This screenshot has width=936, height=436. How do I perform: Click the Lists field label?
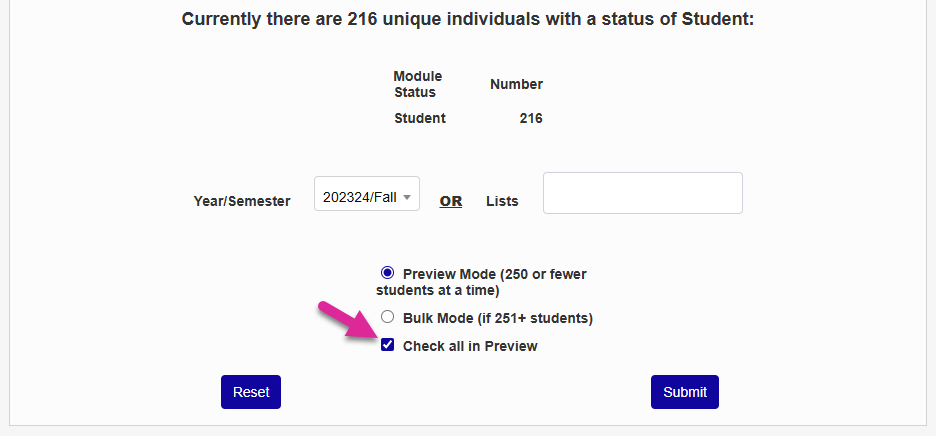click(502, 201)
